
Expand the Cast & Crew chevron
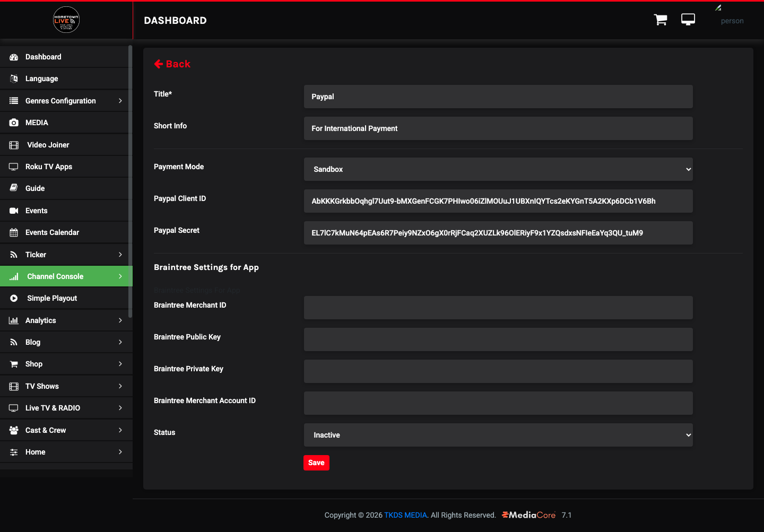pyautogui.click(x=120, y=430)
